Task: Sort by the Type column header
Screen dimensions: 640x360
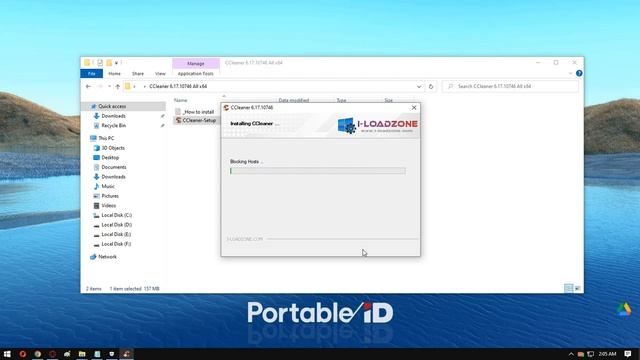Action: pos(341,100)
